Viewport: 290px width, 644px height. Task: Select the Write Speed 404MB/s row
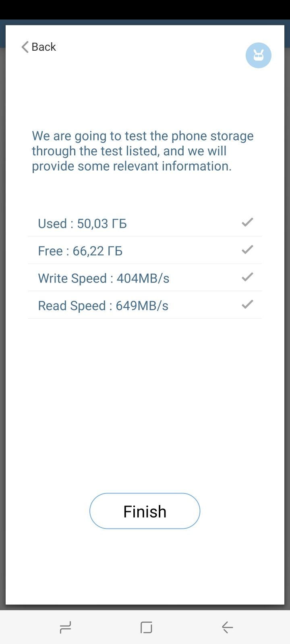pyautogui.click(x=145, y=278)
